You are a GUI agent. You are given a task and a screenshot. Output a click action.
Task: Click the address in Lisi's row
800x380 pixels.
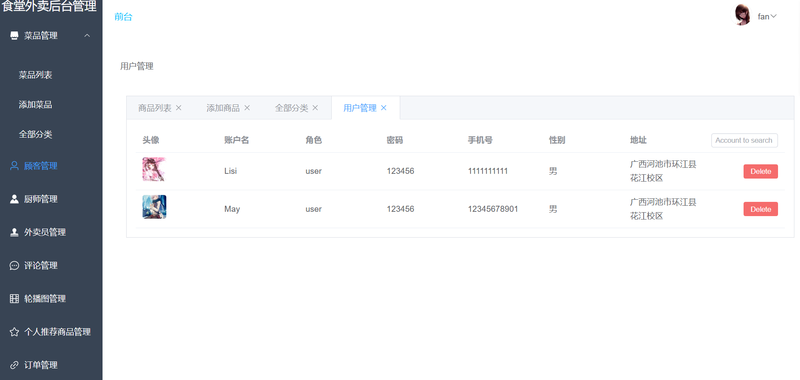663,171
